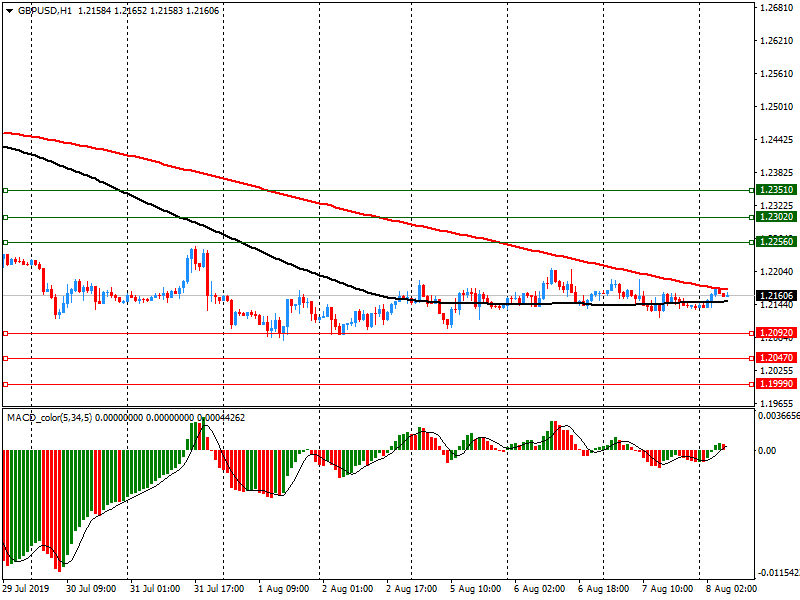Select the 1.22560 green resistance level label
This screenshot has height=600, width=800.
tap(776, 241)
